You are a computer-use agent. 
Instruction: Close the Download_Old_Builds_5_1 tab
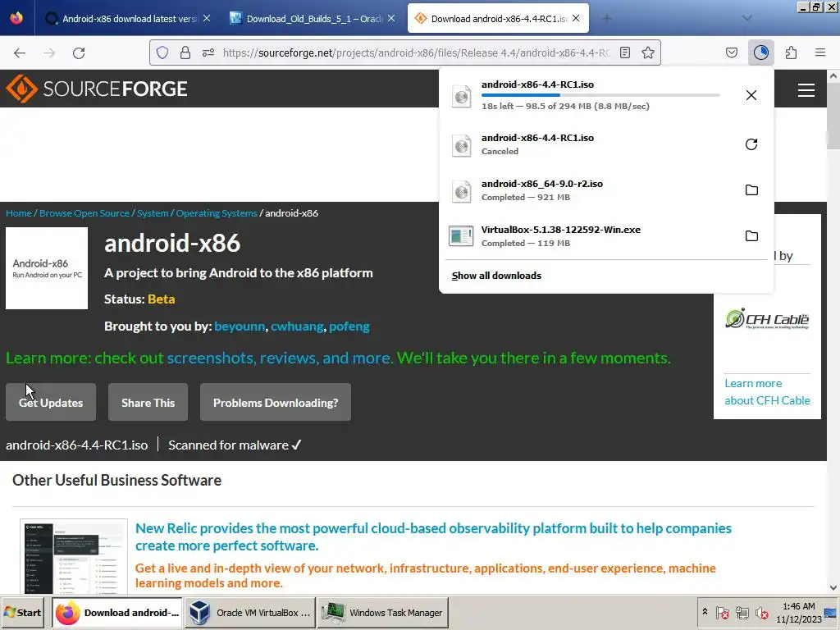pos(391,18)
